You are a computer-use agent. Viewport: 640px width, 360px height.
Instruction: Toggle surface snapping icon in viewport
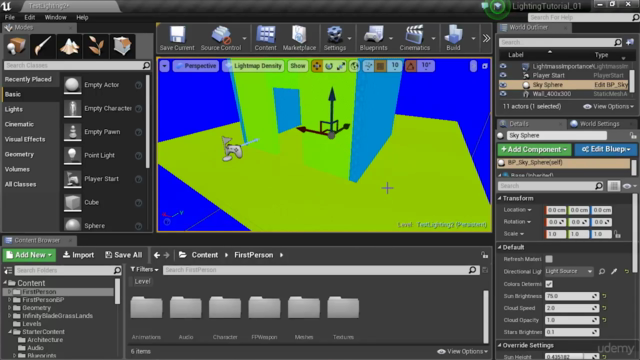[x=368, y=66]
